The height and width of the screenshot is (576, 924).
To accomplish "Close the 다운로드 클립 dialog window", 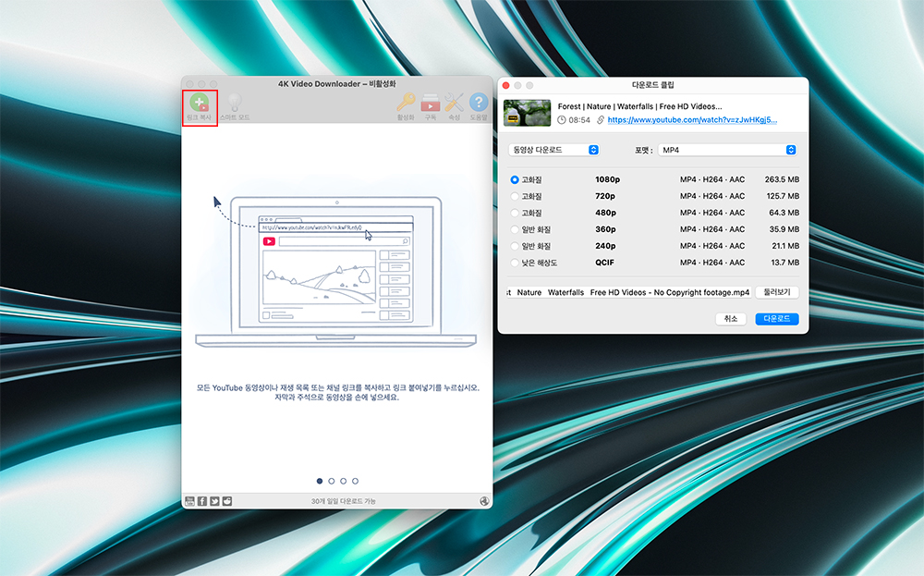I will pos(505,85).
